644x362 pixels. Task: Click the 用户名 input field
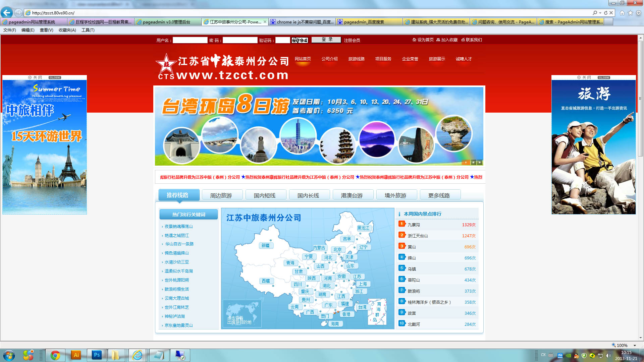tap(190, 40)
